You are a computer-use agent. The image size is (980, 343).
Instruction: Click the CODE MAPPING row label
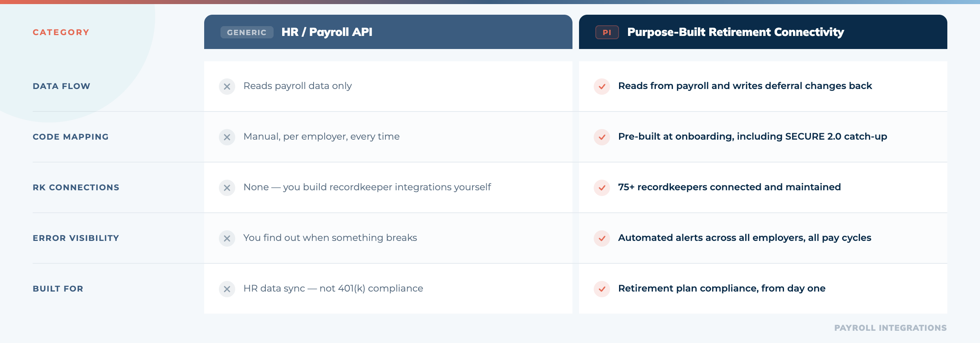(x=71, y=137)
